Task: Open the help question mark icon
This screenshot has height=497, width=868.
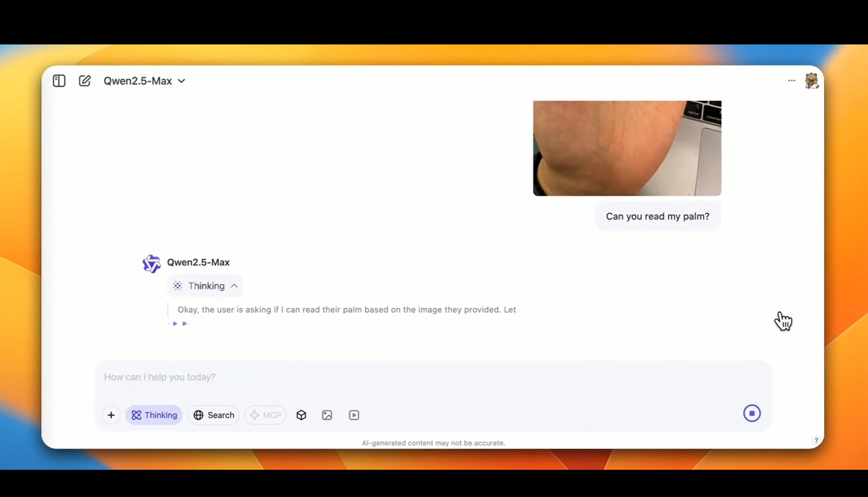Action: click(x=816, y=440)
